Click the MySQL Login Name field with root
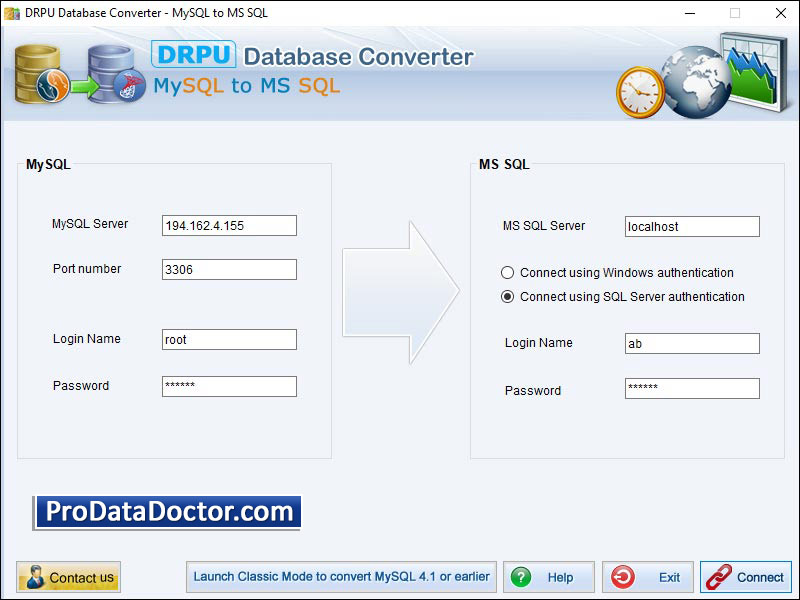Viewport: 800px width, 600px height. point(229,339)
